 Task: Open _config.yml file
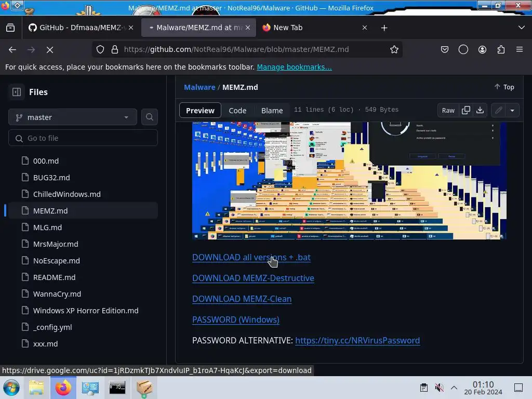point(83,327)
